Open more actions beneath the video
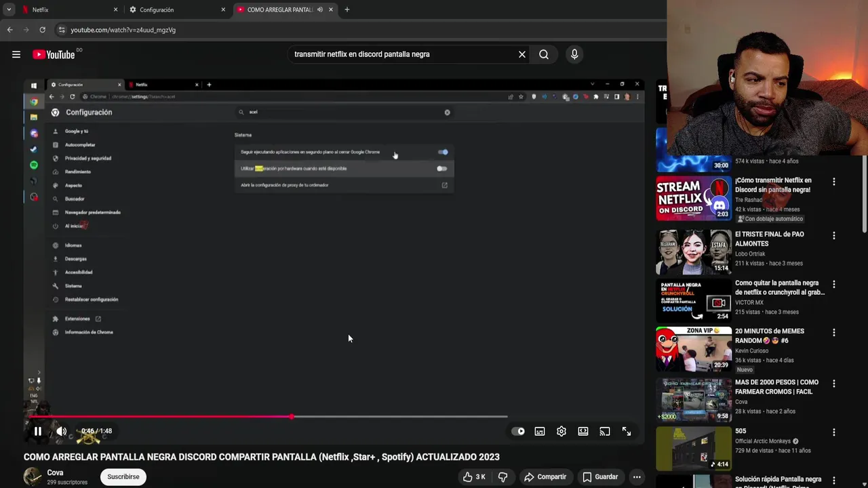Screen dimensions: 868x488 637,476
